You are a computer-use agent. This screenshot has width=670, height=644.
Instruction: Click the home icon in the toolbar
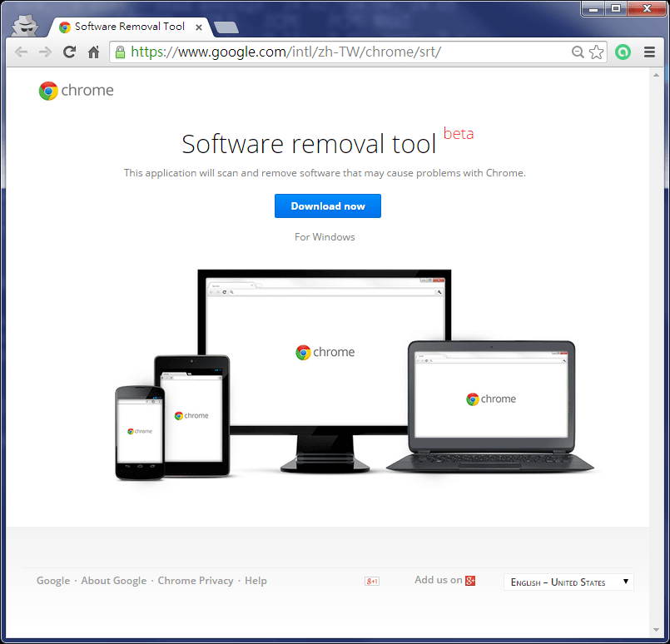coord(94,52)
